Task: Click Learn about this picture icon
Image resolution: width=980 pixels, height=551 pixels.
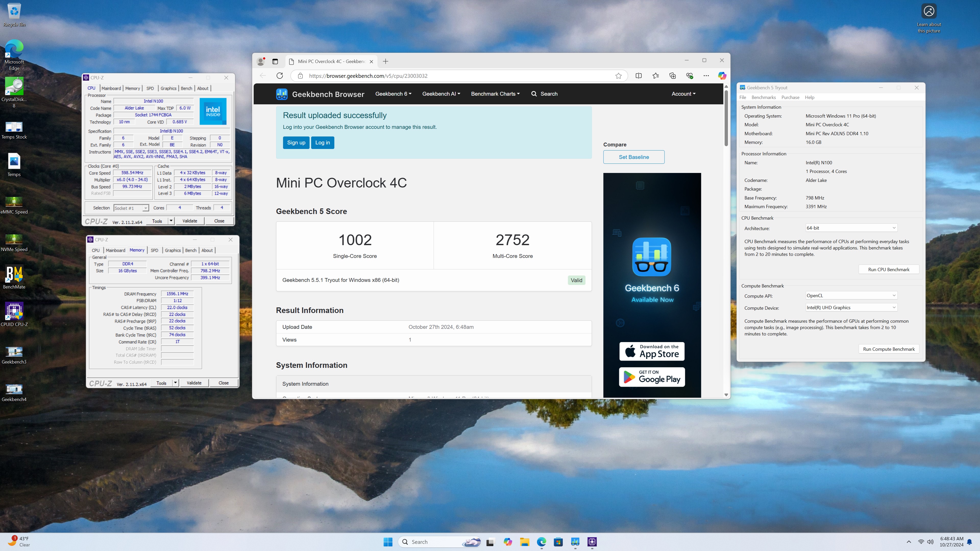Action: (929, 18)
